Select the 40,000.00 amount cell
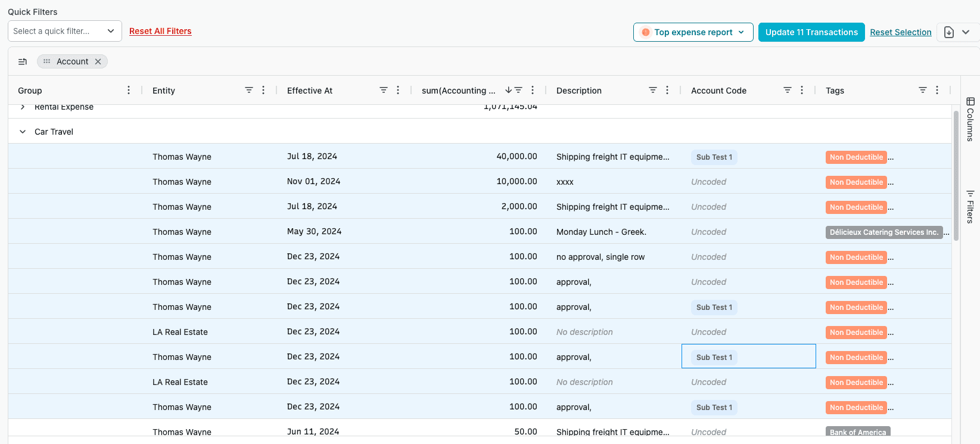 point(479,156)
